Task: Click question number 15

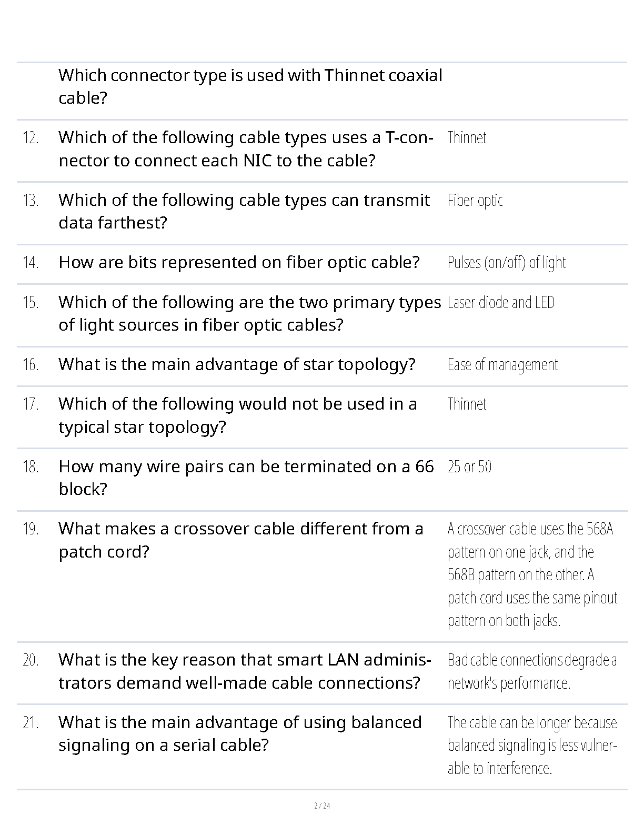Action: [x=31, y=303]
